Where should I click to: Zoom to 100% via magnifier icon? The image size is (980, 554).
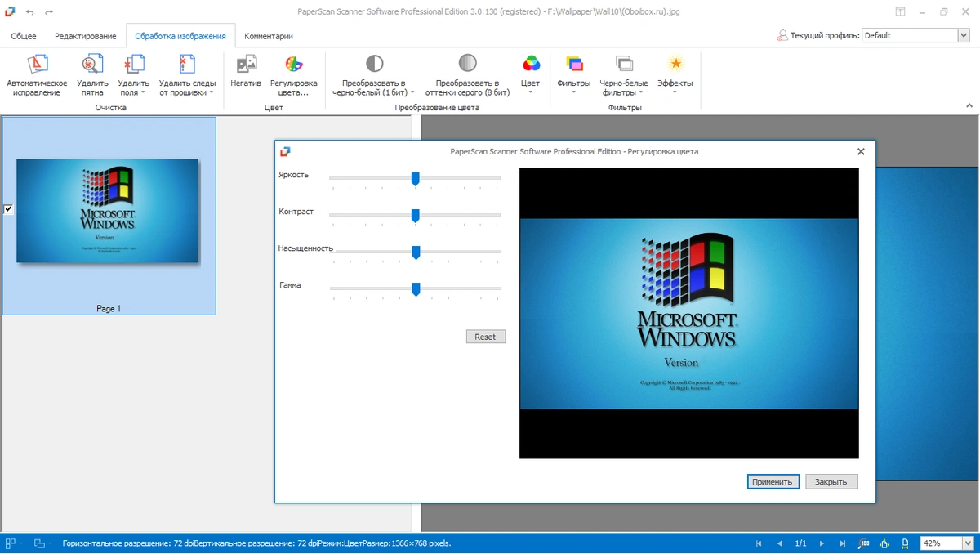864,543
